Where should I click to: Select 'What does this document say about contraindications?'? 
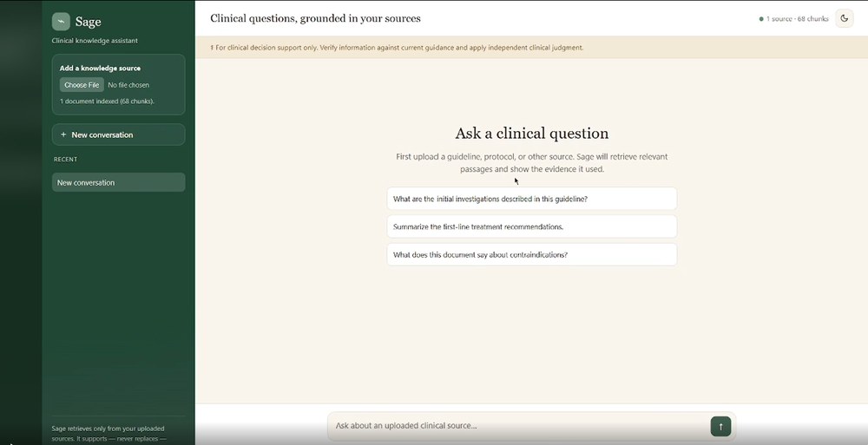[531, 255]
